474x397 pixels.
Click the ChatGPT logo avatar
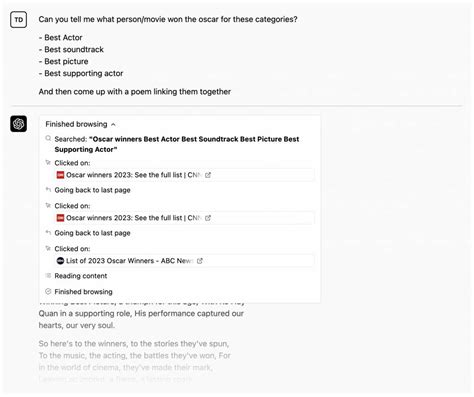pyautogui.click(x=18, y=124)
